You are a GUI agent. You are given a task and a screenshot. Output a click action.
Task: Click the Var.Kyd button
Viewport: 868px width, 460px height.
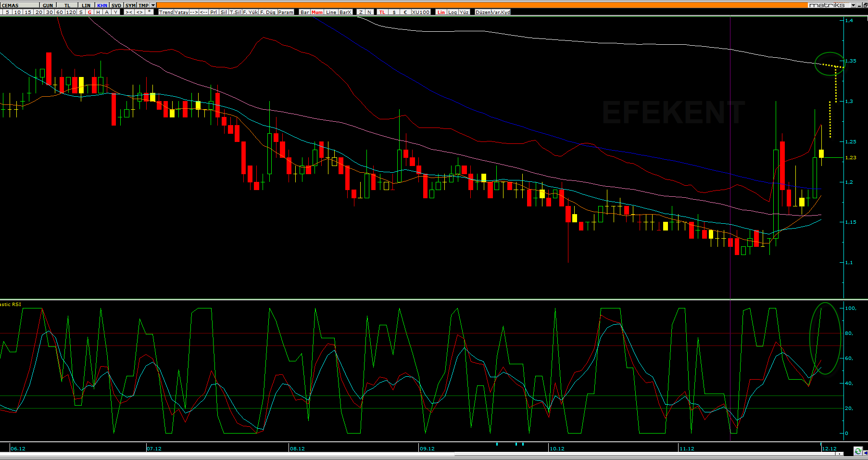501,12
